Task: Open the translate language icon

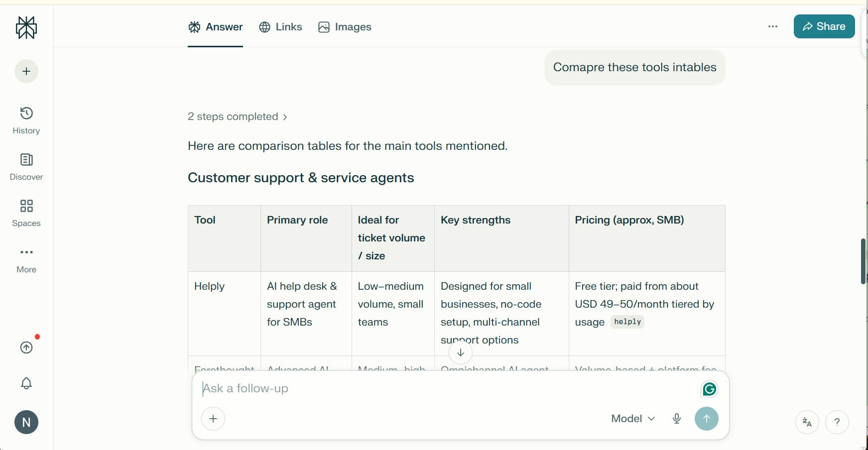Action: click(807, 422)
